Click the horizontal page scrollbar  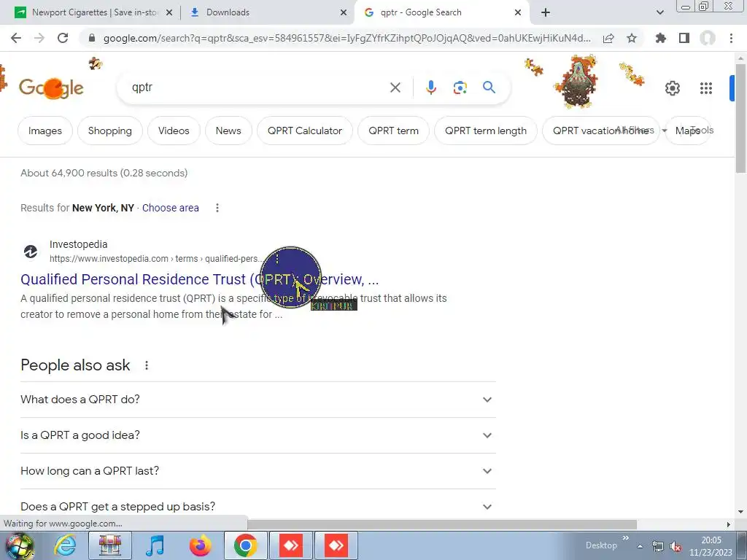[442, 524]
